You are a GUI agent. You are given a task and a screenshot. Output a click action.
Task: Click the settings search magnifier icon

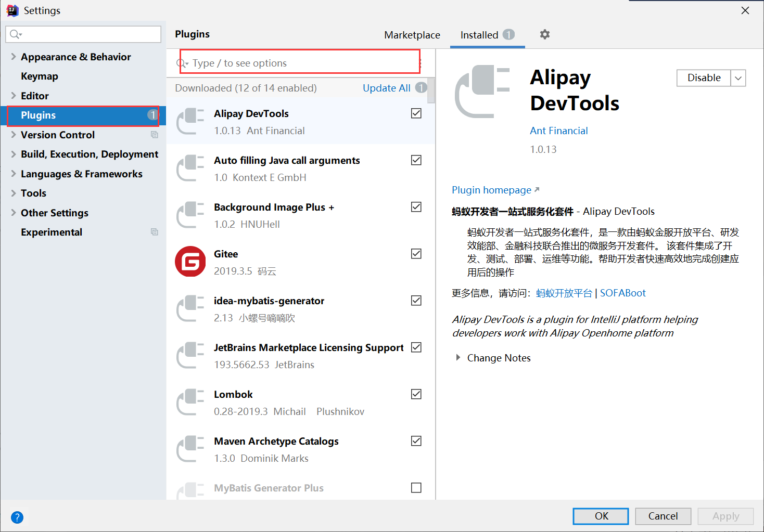point(16,34)
